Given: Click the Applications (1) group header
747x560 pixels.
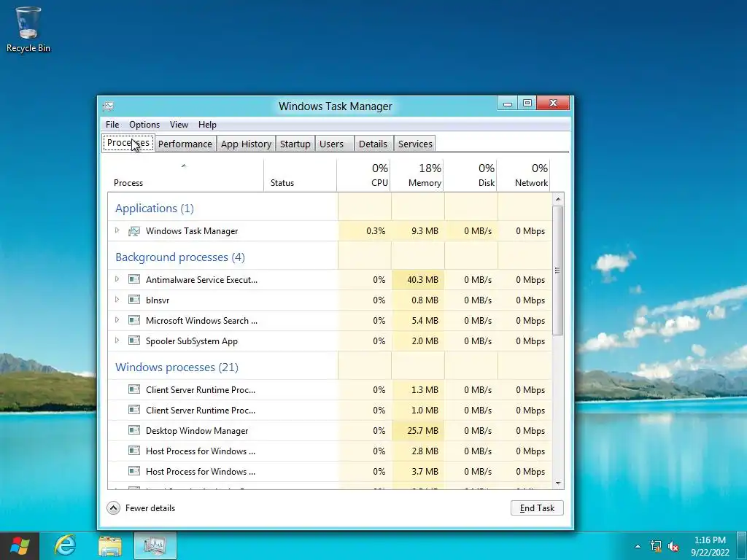Looking at the screenshot, I should (x=155, y=208).
